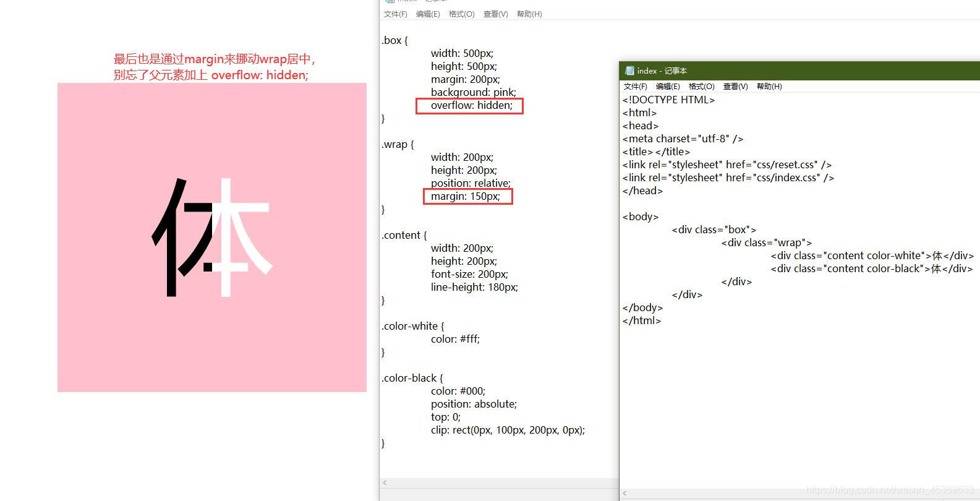Click the 'overflow: hidden;' line
Image resolution: width=980 pixels, height=501 pixels.
click(x=472, y=106)
